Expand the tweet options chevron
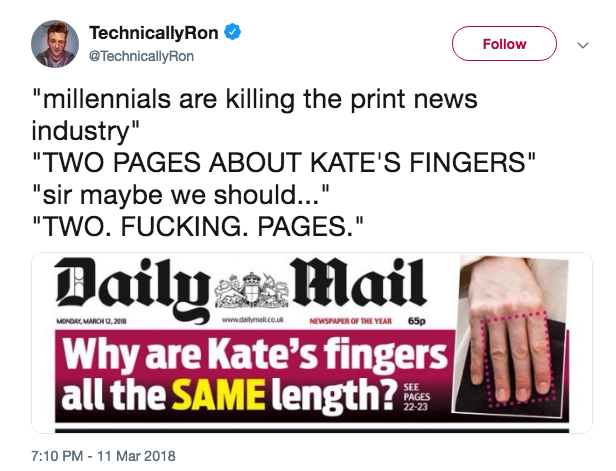 584,45
